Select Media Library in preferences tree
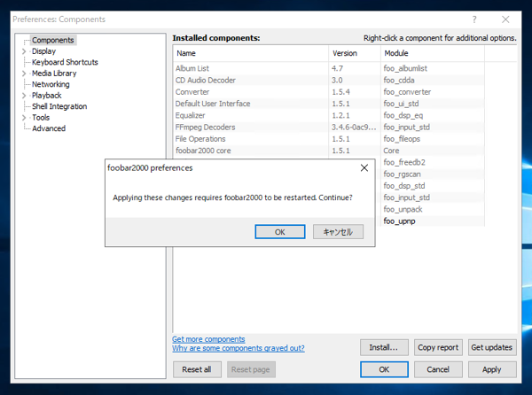532x395 pixels. point(54,74)
